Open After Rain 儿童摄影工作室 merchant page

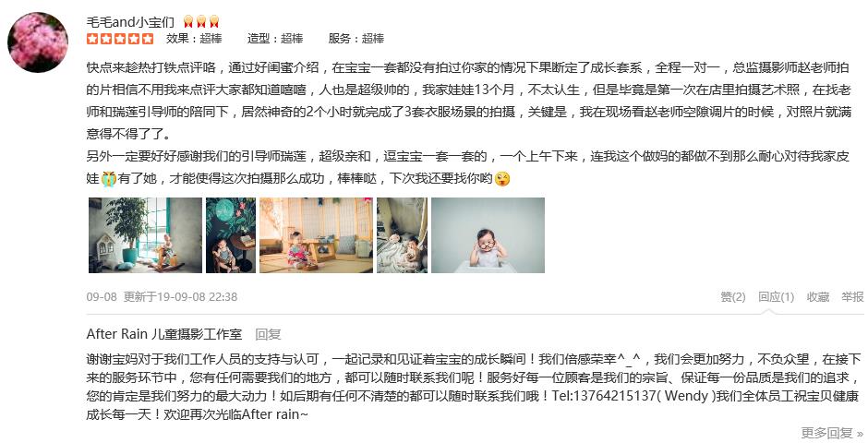pyautogui.click(x=164, y=334)
